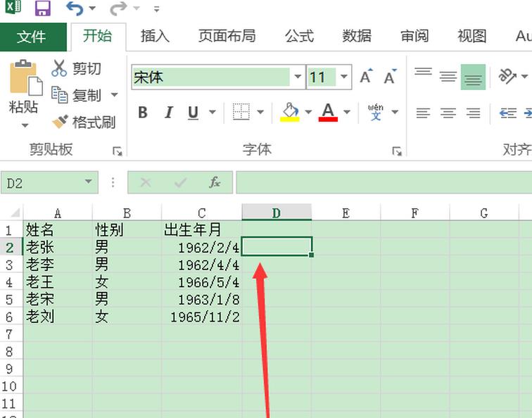Toggle Bold formatting
The width and height of the screenshot is (532, 418).
click(143, 113)
